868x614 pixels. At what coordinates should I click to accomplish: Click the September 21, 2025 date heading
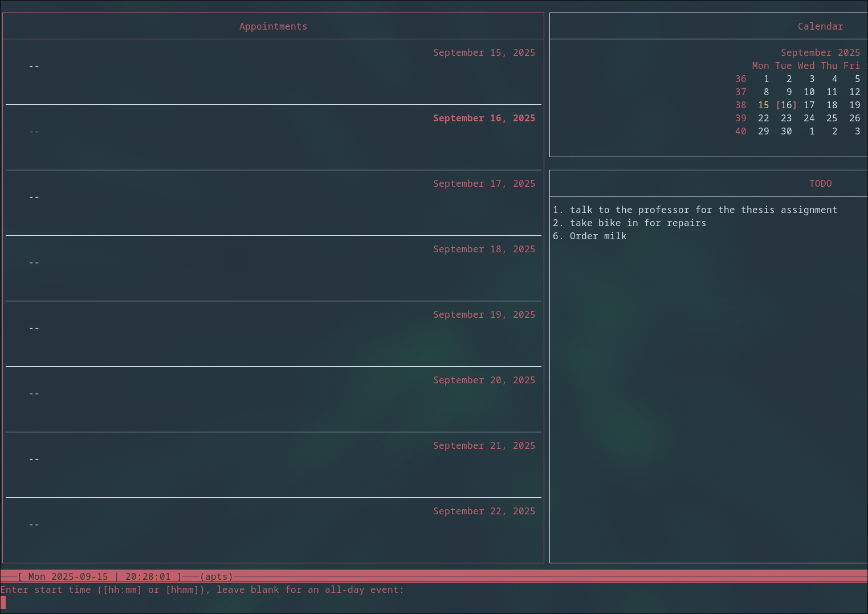pyautogui.click(x=484, y=445)
